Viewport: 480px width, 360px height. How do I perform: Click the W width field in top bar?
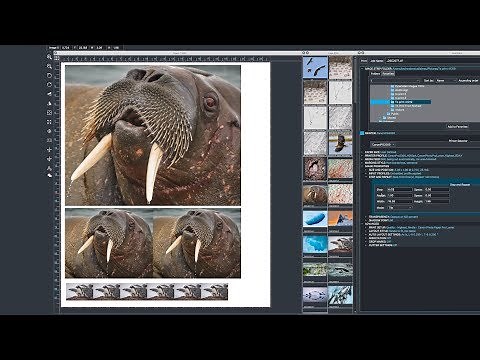click(x=99, y=48)
